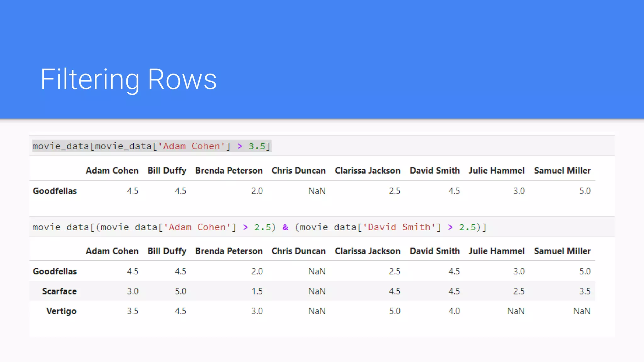Select 'Julie Hammel' header in the first table

click(x=497, y=171)
